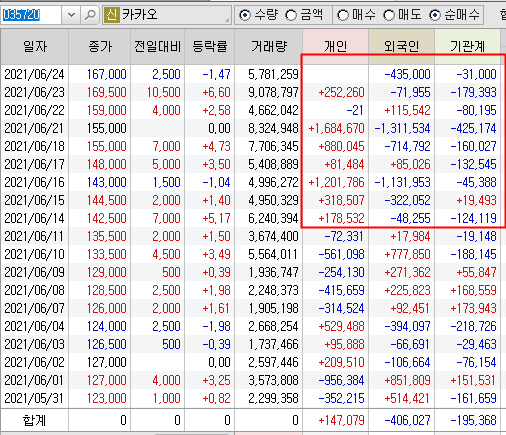Select the date cell 2021/06/07
Viewport: 506px width, 435px height.
34,308
